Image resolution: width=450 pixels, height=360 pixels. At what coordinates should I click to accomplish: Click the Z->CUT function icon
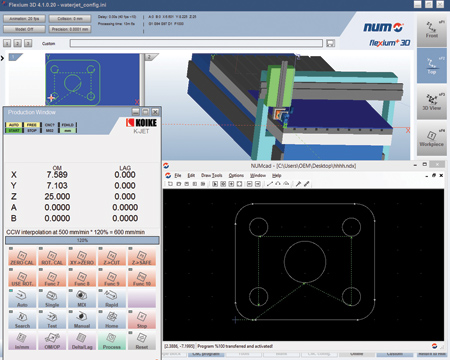coord(112,257)
